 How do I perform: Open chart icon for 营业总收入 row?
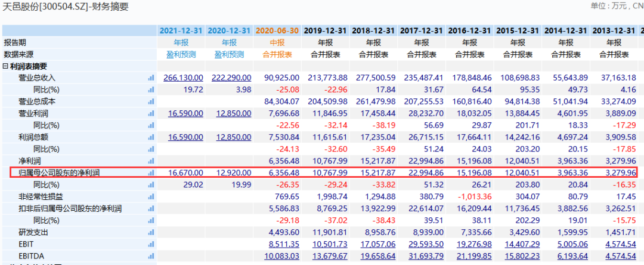(151, 78)
